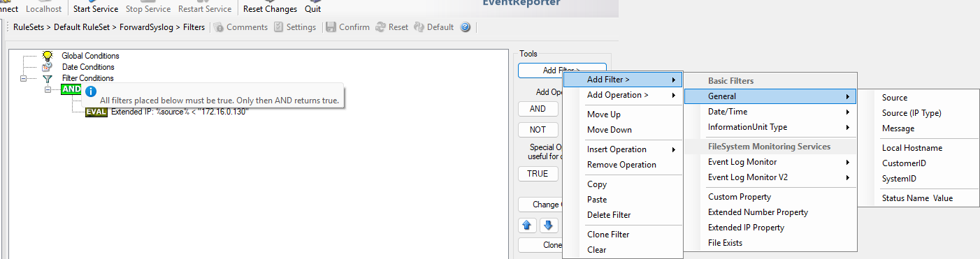Image resolution: width=980 pixels, height=259 pixels.
Task: Select Remove Operation from context menu
Action: [622, 165]
